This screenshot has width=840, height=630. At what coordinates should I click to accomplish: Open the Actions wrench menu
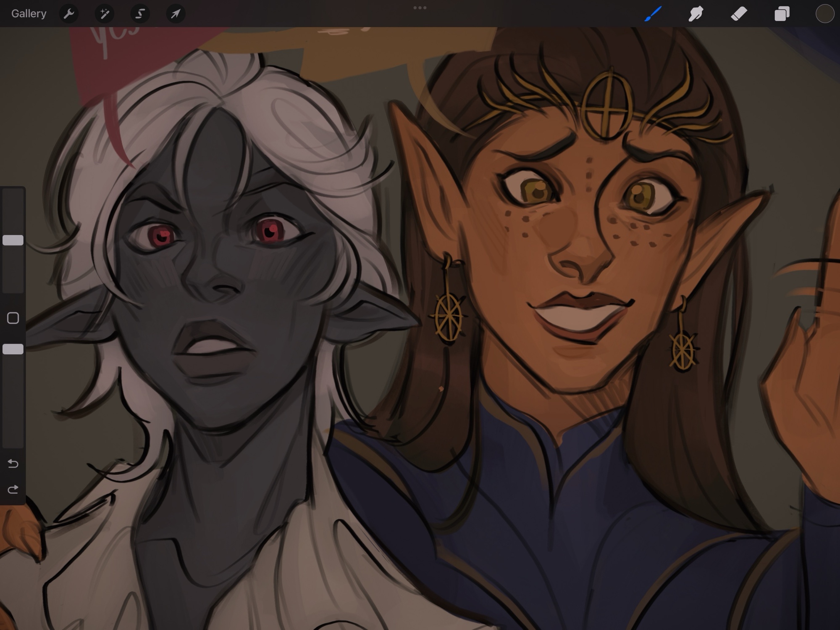tap(69, 14)
